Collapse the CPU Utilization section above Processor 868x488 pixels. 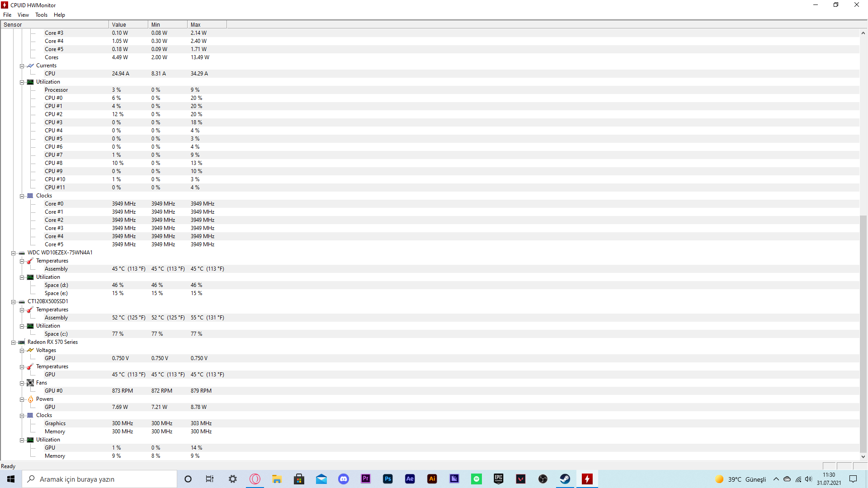(x=22, y=82)
